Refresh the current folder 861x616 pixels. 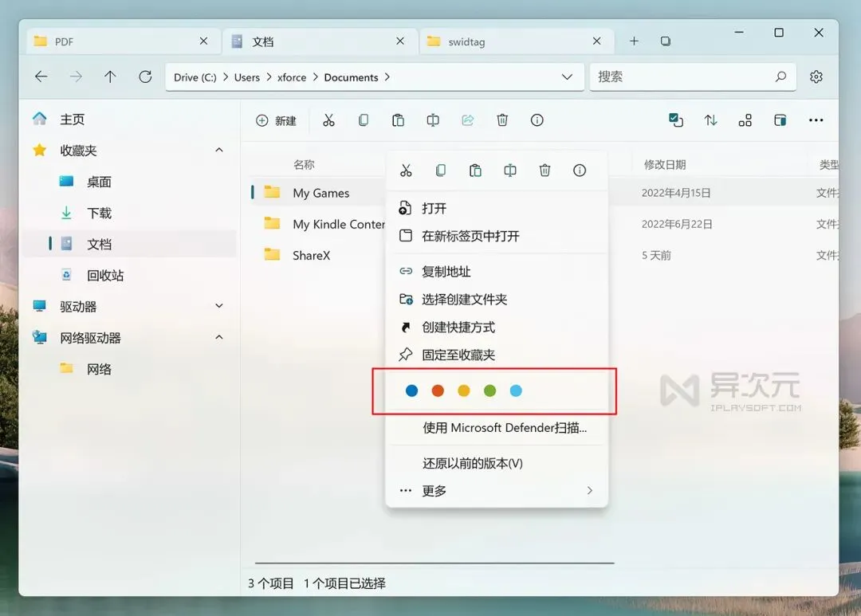145,77
